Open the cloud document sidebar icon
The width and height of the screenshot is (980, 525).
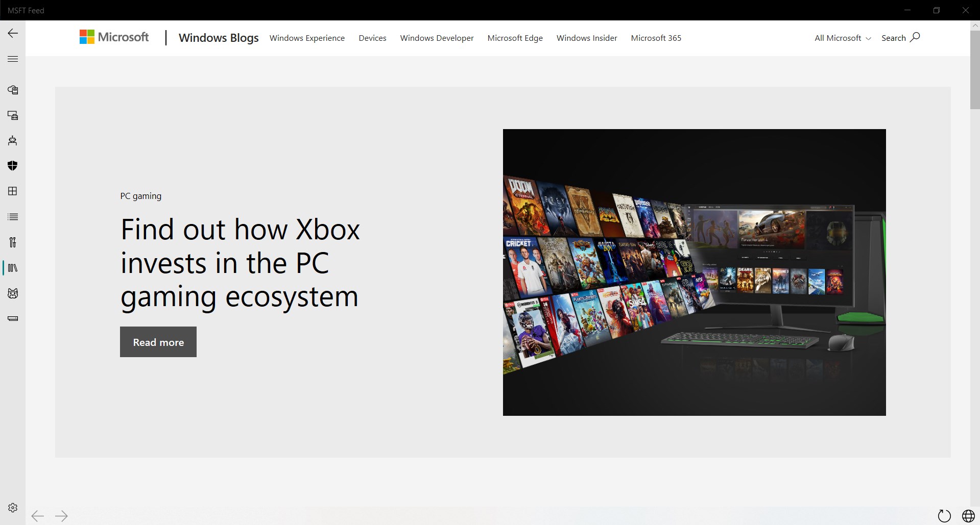point(13,90)
